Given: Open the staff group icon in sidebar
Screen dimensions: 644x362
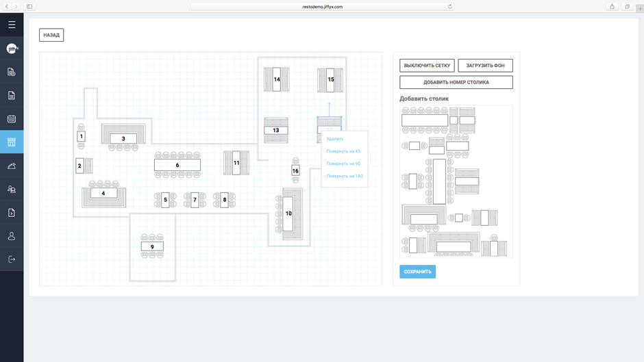Looking at the screenshot, I should click(12, 190).
